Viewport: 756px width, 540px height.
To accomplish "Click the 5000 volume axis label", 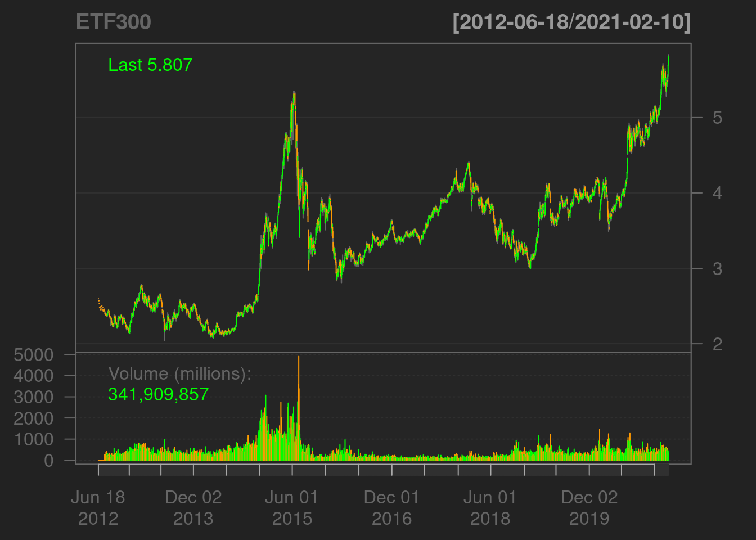I will (34, 355).
